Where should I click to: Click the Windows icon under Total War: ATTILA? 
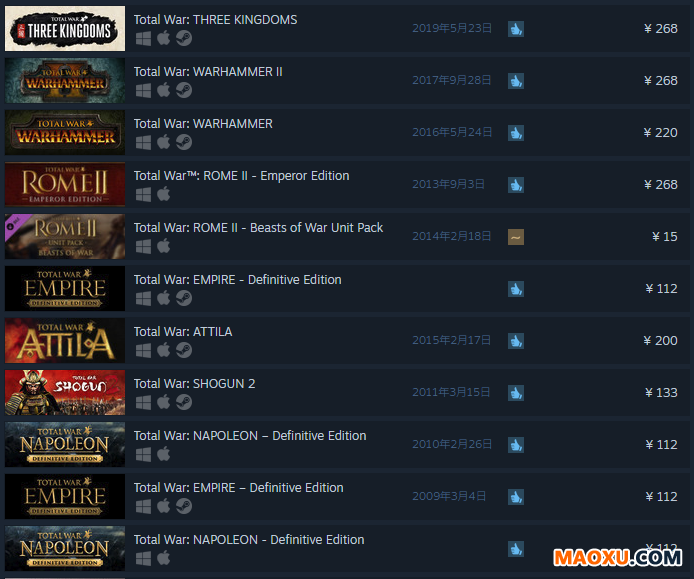[x=143, y=351]
